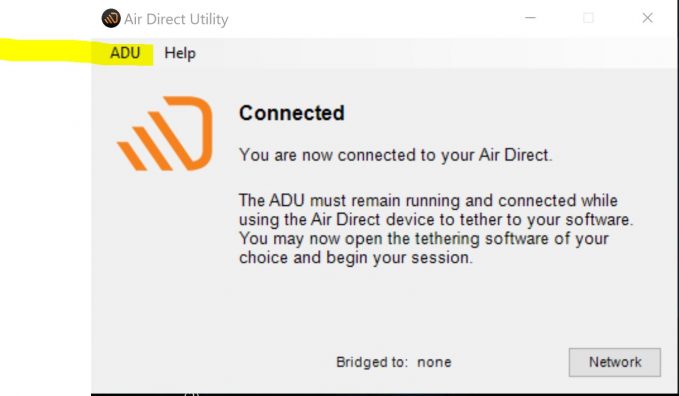Screen dimensions: 679x396
Task: Click the 'using the Air Direct device' line
Action: (x=436, y=220)
